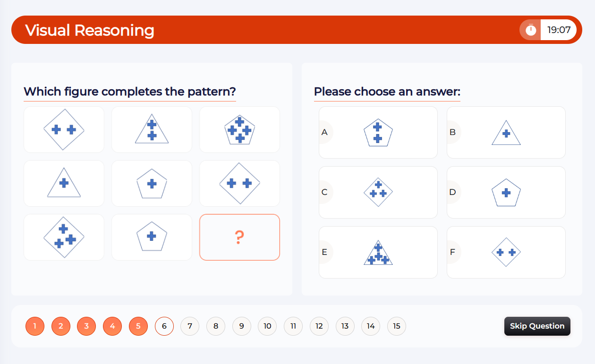This screenshot has height=364, width=595.
Task: Jump to question 12
Action: (x=319, y=326)
